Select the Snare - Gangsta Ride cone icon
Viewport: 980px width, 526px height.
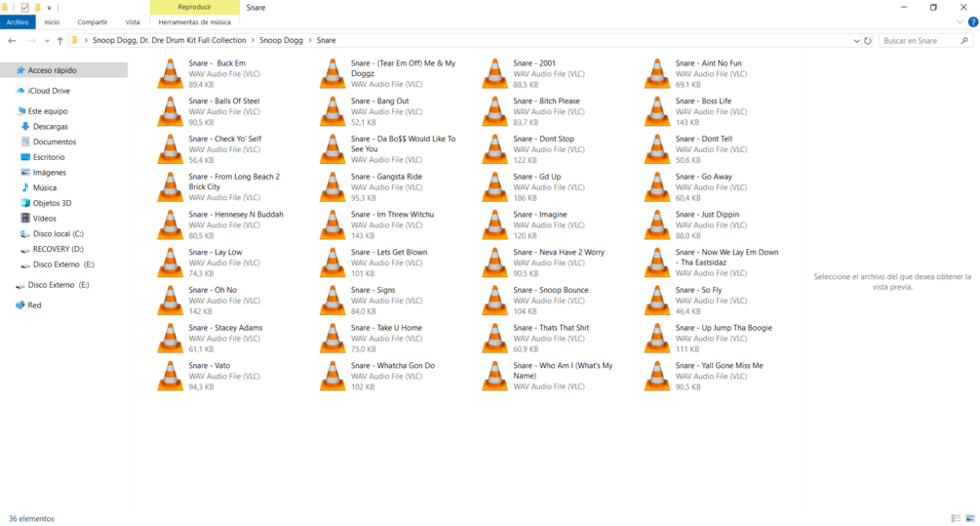(333, 187)
